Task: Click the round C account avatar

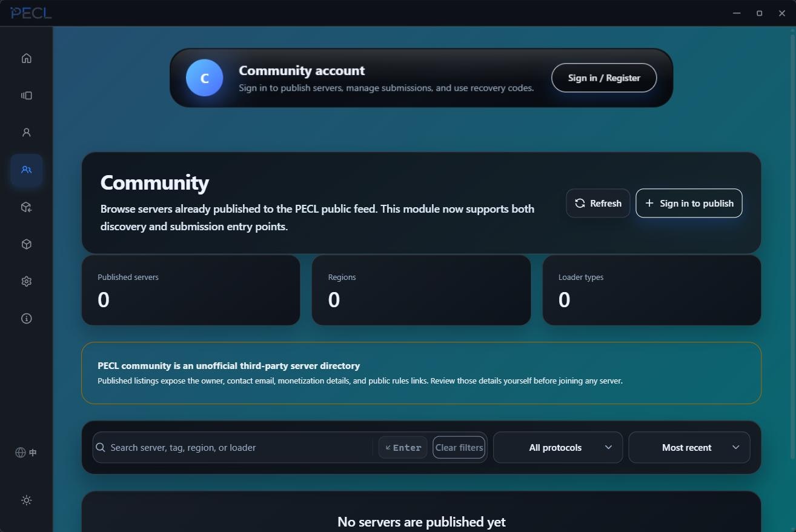Action: (x=204, y=78)
